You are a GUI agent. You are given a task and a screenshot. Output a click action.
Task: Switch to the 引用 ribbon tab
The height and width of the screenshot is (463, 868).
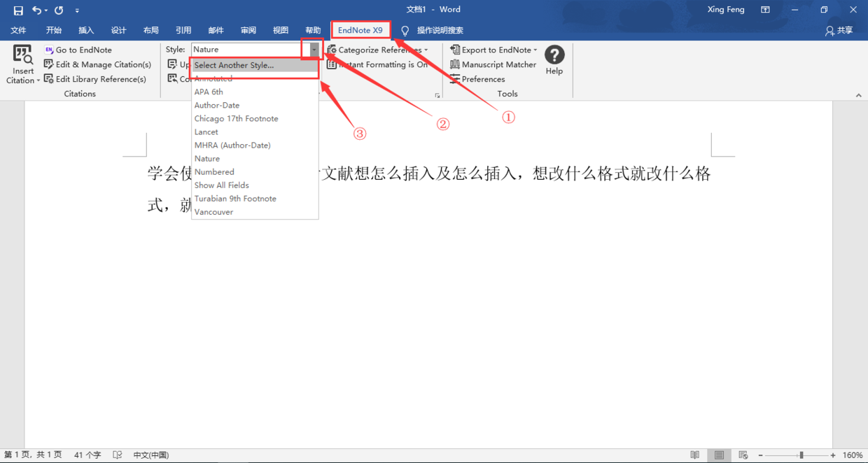tap(183, 30)
